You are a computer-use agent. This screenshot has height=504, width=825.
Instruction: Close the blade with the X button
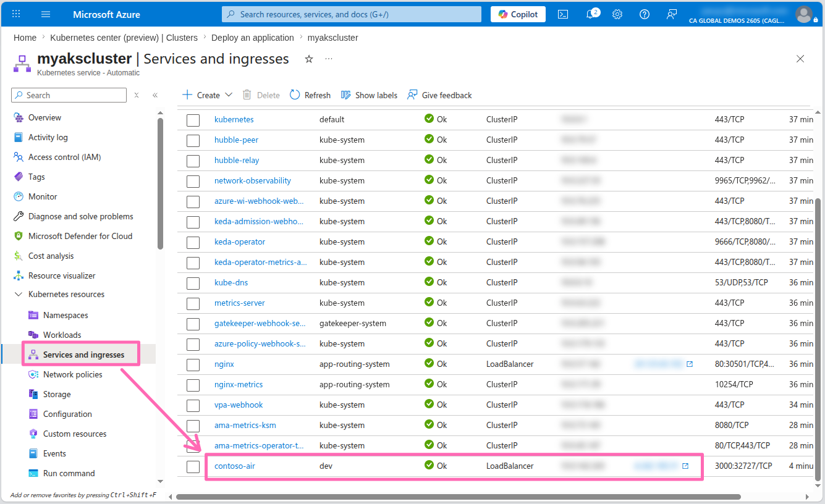pyautogui.click(x=800, y=59)
